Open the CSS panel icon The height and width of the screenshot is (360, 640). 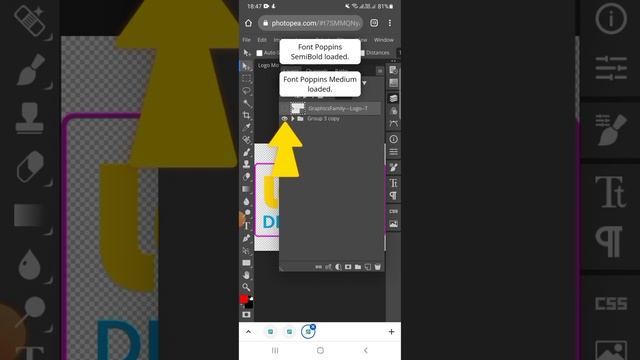tap(393, 211)
